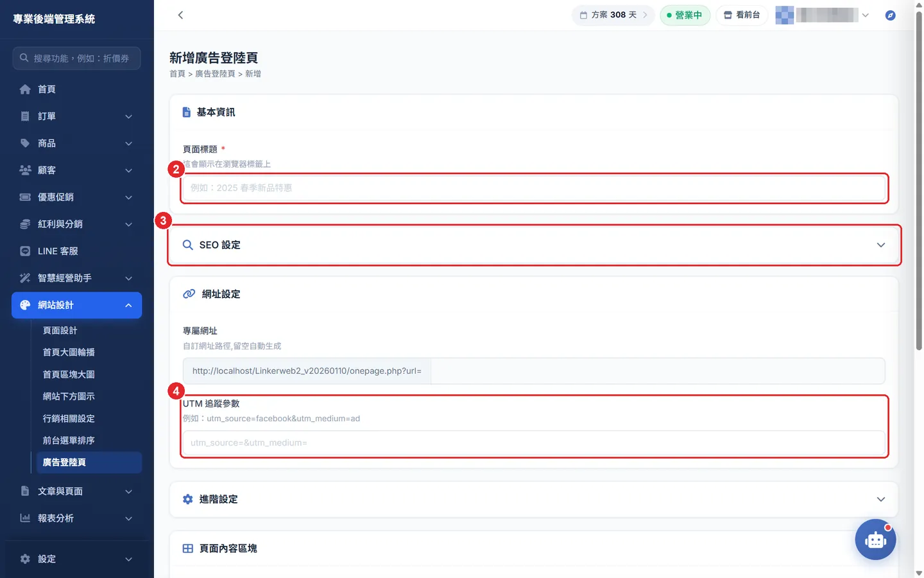Click the 文章與頁面 document icon

click(25, 491)
